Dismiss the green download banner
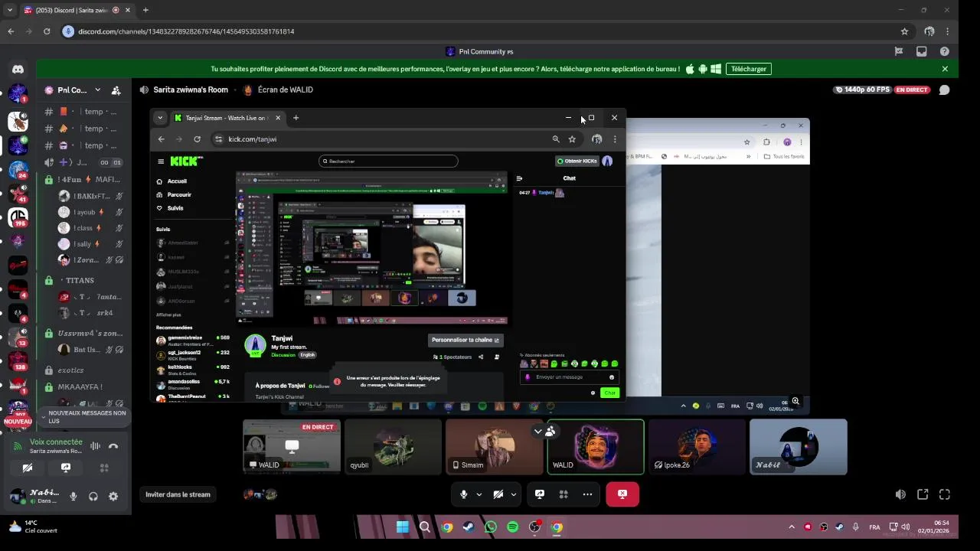 (945, 69)
